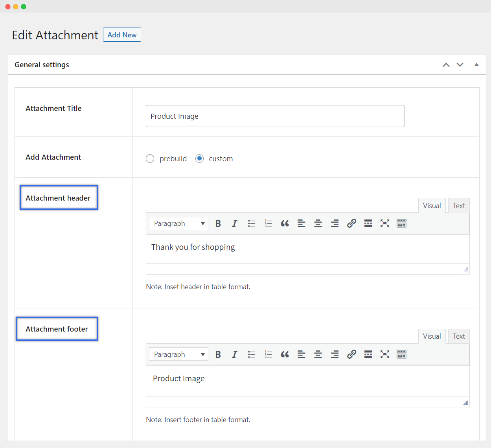
Task: Insert numbered list in footer editor
Action: click(268, 354)
